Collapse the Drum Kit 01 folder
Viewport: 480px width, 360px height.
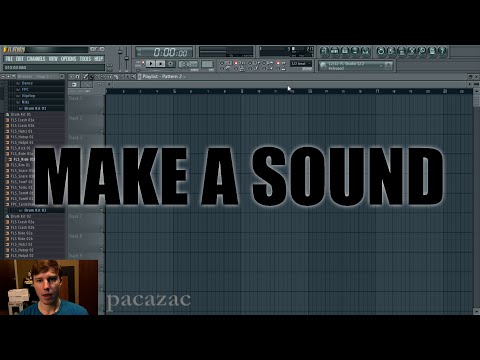pyautogui.click(x=35, y=108)
